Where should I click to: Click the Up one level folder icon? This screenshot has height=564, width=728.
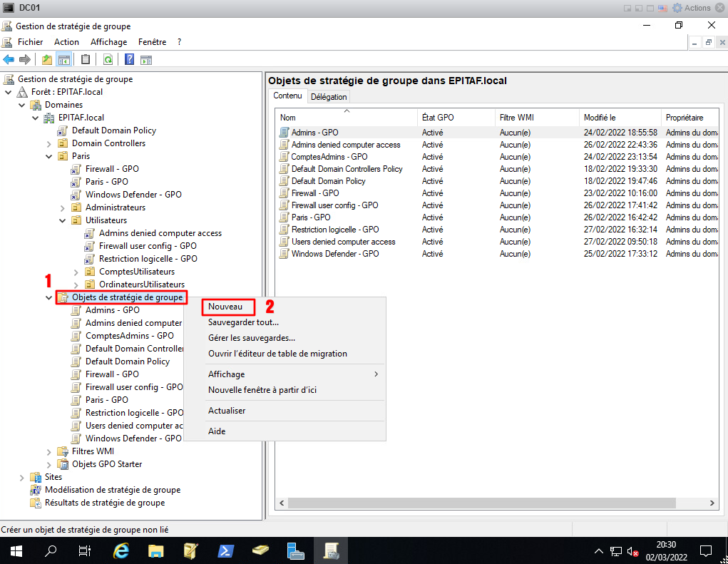click(47, 59)
